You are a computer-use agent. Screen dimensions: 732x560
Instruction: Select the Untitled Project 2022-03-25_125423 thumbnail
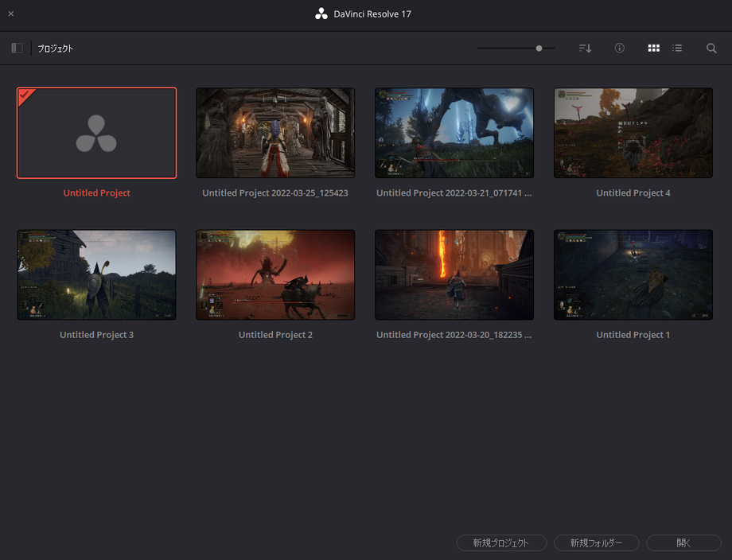coord(275,133)
